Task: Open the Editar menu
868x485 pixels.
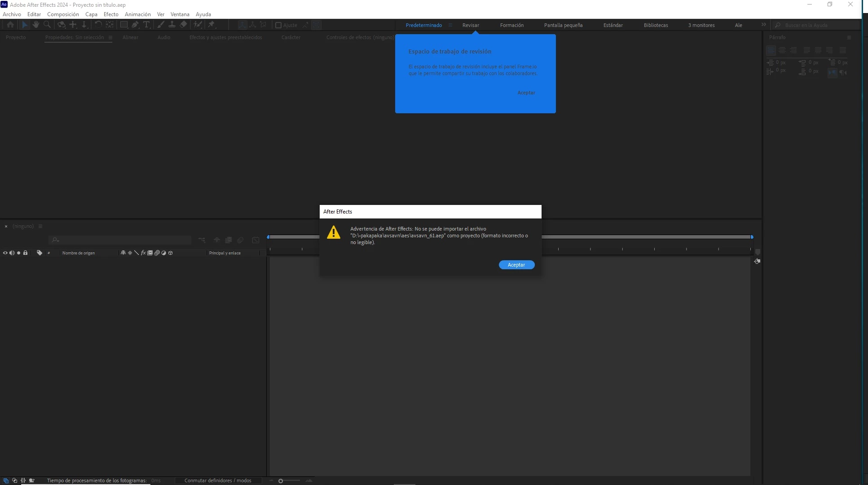Action: (x=34, y=14)
